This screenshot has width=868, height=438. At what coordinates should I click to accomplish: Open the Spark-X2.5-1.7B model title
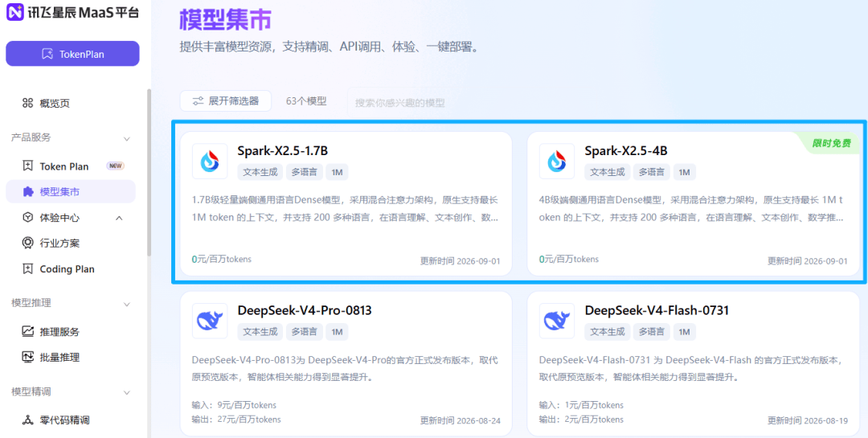tap(284, 150)
